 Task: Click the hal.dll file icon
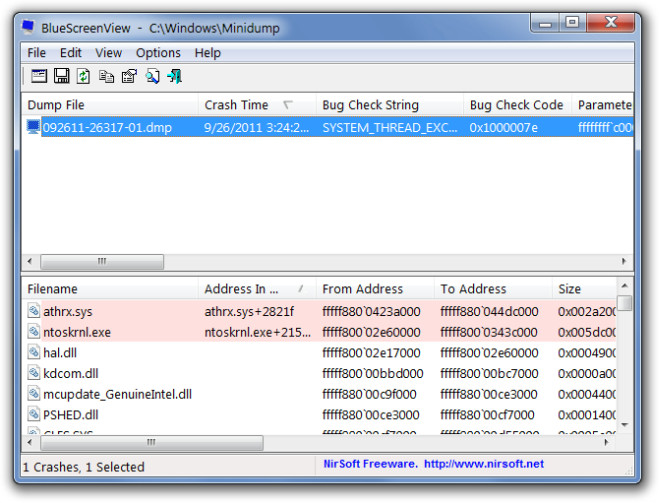coord(34,352)
